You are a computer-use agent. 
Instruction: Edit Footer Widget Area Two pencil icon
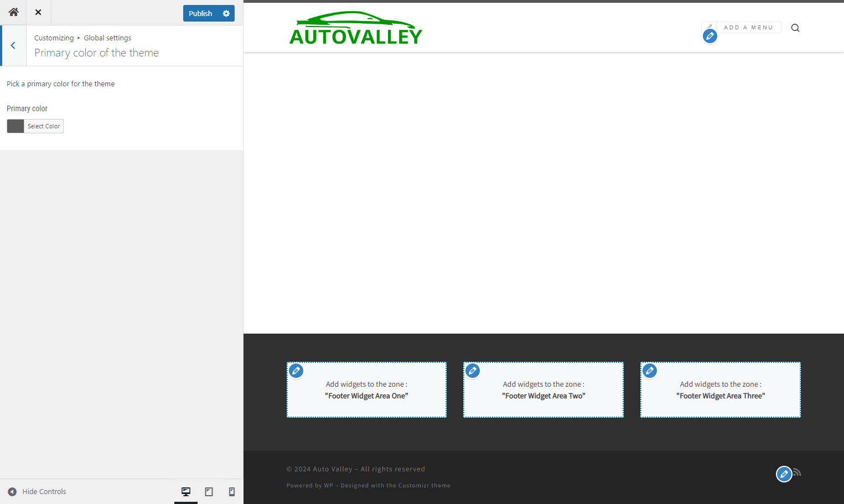point(473,371)
